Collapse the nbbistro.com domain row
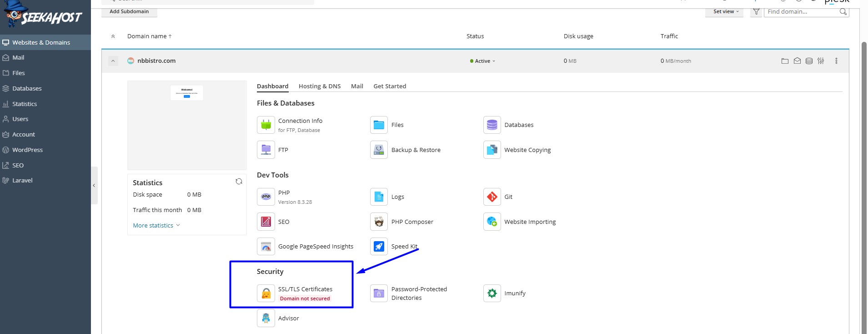The height and width of the screenshot is (334, 868). tap(113, 61)
